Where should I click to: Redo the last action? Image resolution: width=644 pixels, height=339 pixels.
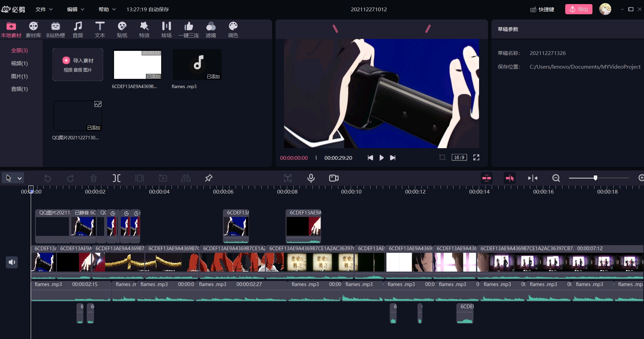tap(70, 178)
